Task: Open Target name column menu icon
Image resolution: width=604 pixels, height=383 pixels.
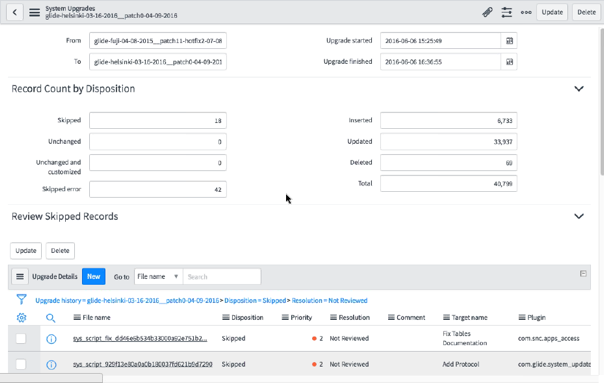Action: (x=446, y=317)
